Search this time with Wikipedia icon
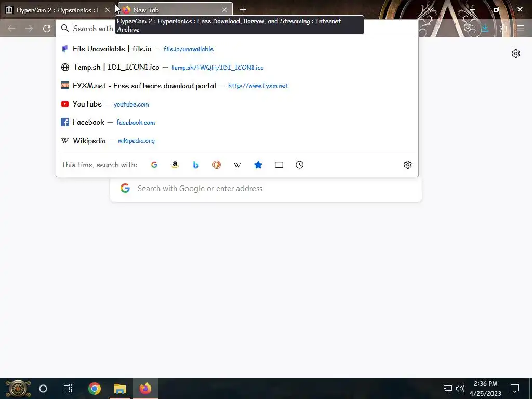This screenshot has height=399, width=532. 237,165
